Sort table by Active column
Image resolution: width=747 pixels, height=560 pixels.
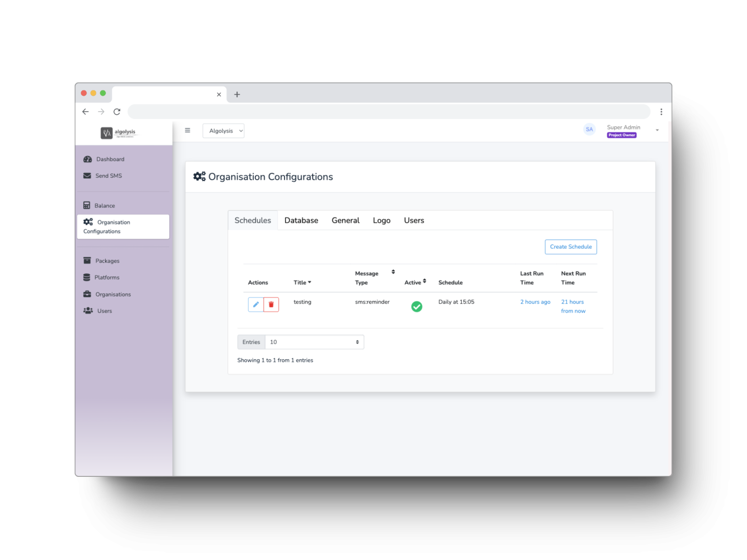click(415, 282)
